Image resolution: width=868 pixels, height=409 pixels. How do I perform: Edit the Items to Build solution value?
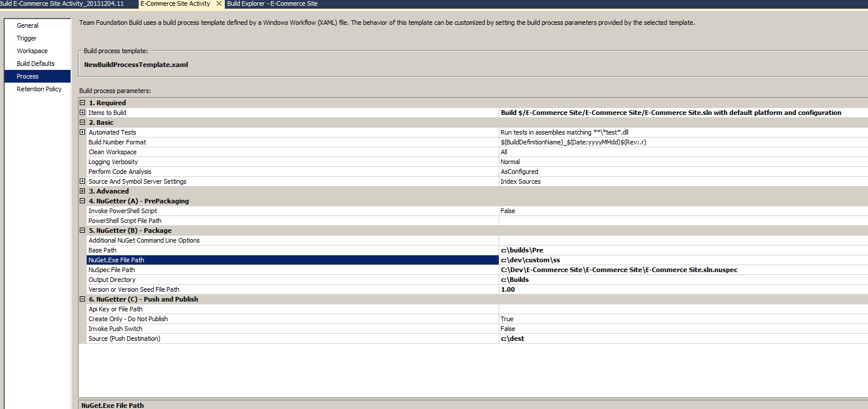tap(684, 113)
